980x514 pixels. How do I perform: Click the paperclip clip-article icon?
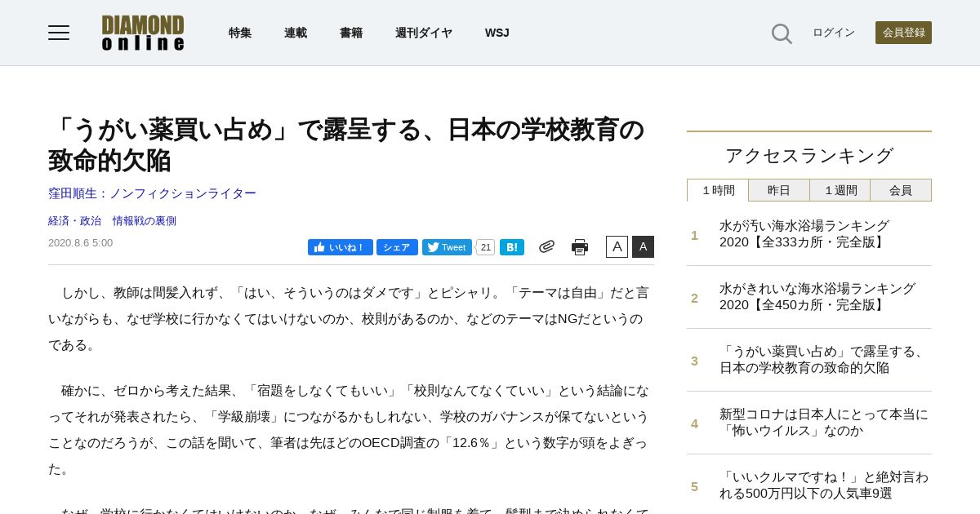coord(546,246)
